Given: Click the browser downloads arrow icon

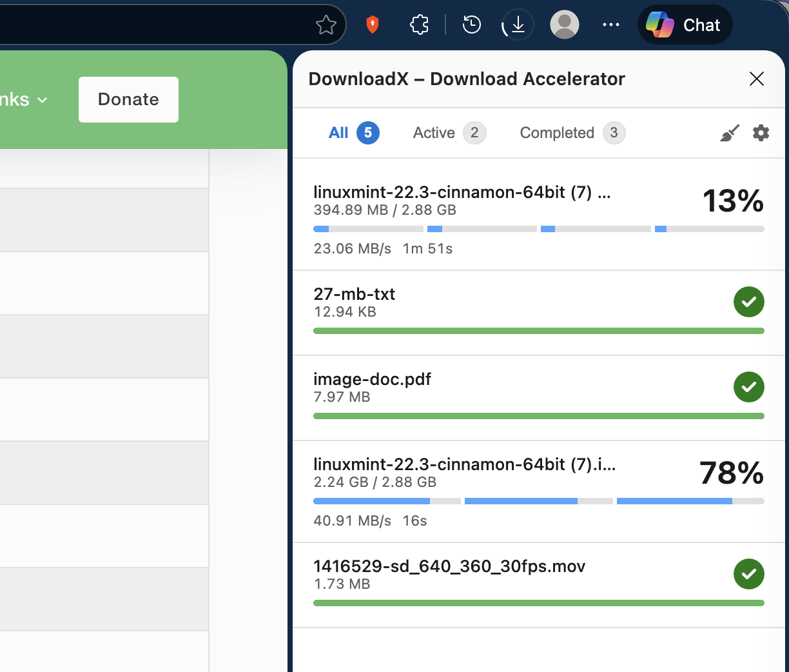Looking at the screenshot, I should (517, 24).
